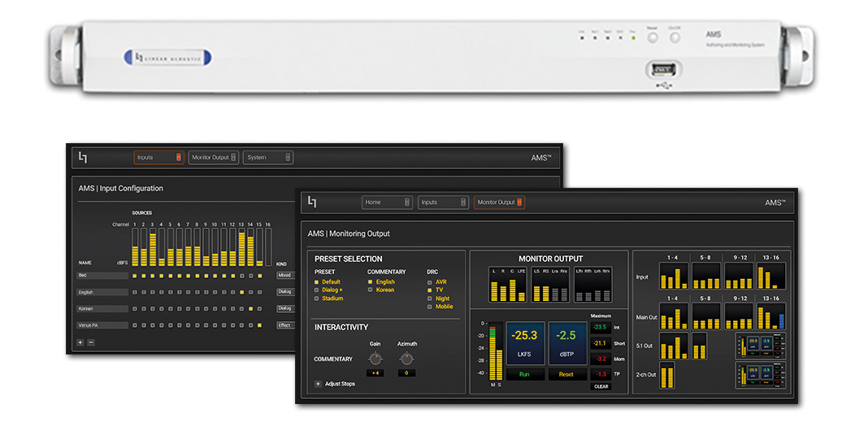868x426 pixels.
Task: Set DRC to TV
Action: (435, 289)
